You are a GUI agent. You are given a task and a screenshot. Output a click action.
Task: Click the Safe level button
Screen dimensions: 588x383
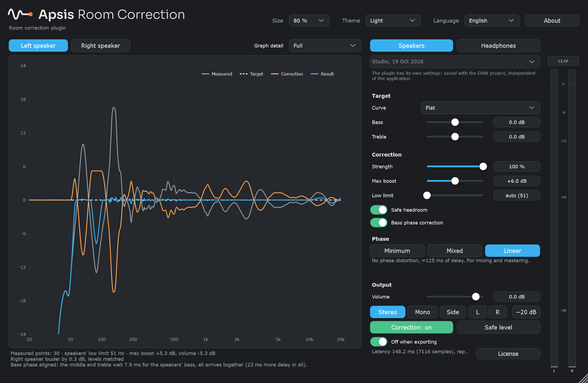pos(498,327)
